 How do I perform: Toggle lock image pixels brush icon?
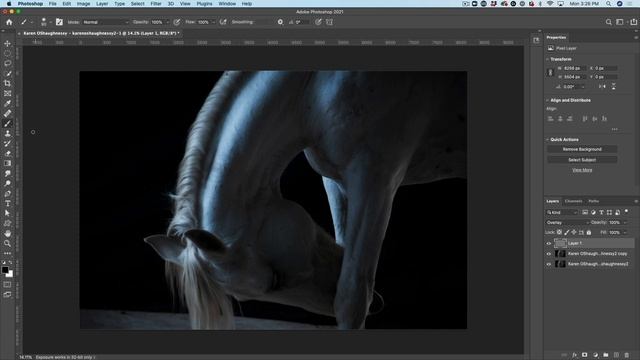click(567, 232)
